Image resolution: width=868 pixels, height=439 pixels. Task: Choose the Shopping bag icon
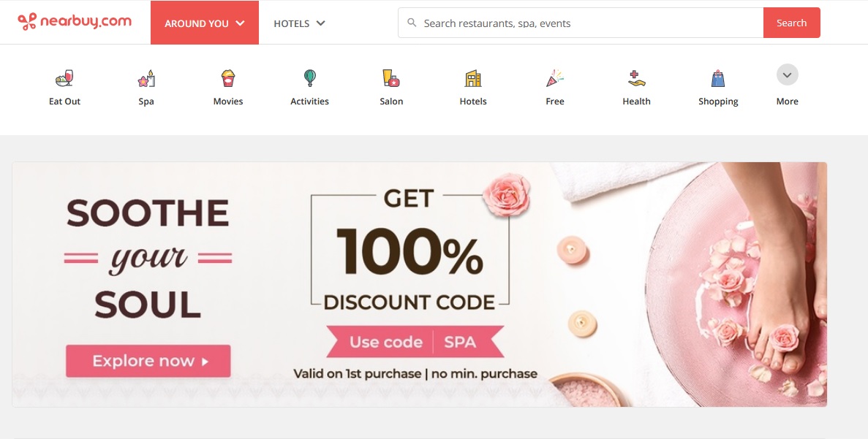coord(718,78)
